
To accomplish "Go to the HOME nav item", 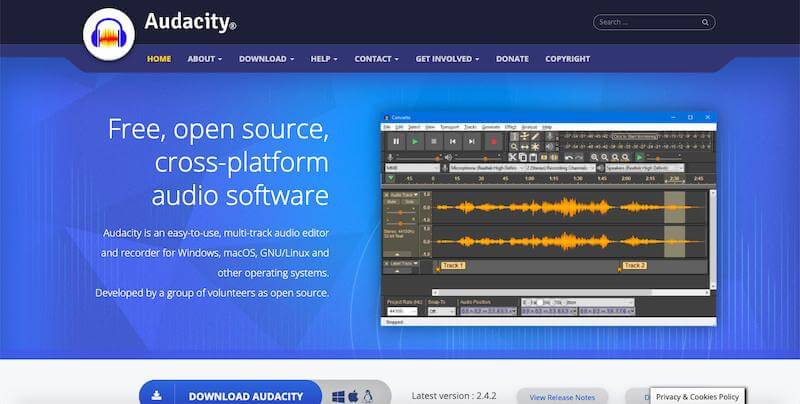I will coord(159,59).
